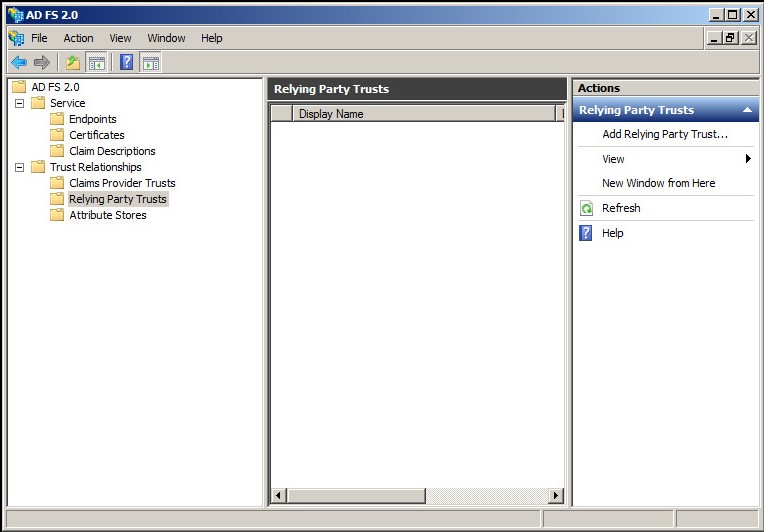The image size is (764, 532).
Task: Click Add Relying Party Trust... action
Action: (665, 134)
